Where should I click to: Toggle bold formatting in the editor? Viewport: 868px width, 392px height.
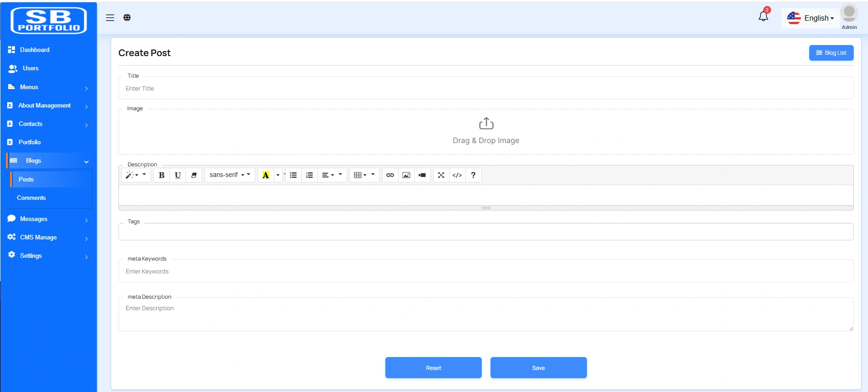point(162,175)
